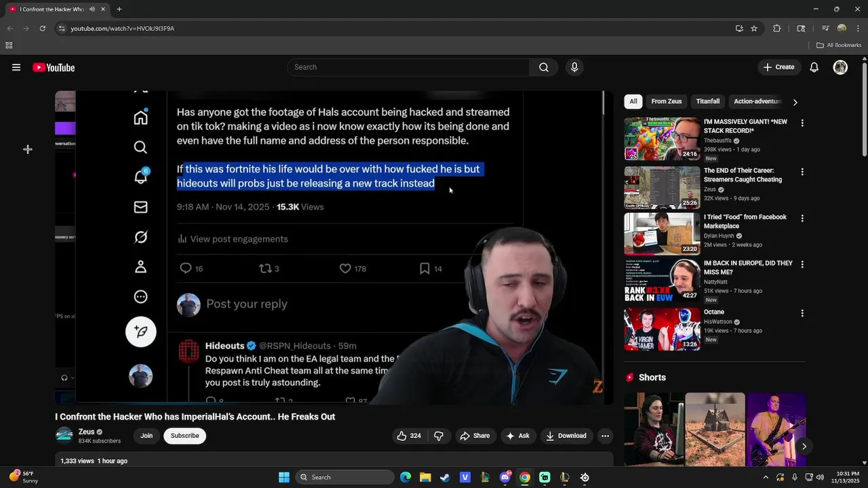Viewport: 868px width, 488px height.
Task: Focus the YouTube search field
Action: [408, 67]
